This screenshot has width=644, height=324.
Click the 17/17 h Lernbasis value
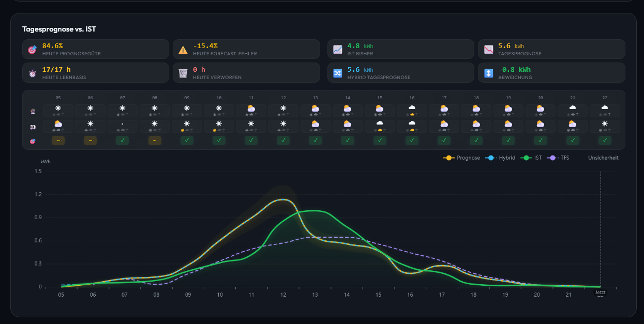(56, 70)
